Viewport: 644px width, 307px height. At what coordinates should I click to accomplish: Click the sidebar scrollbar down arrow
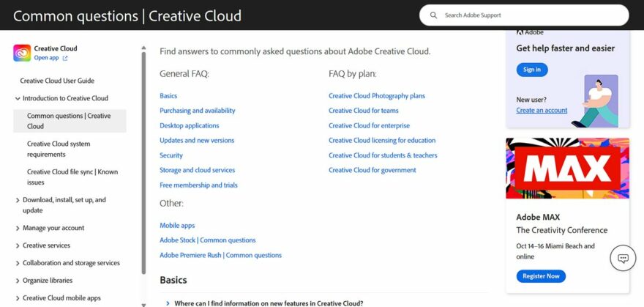tap(143, 305)
